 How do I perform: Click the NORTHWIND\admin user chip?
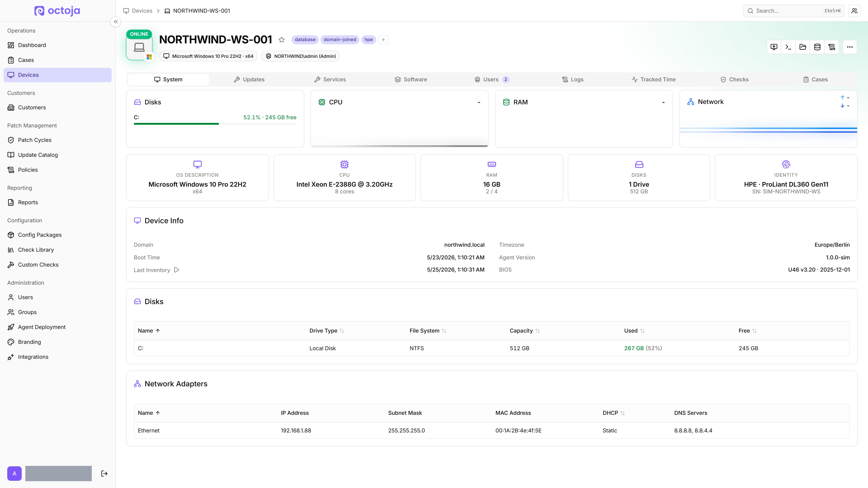click(x=301, y=56)
